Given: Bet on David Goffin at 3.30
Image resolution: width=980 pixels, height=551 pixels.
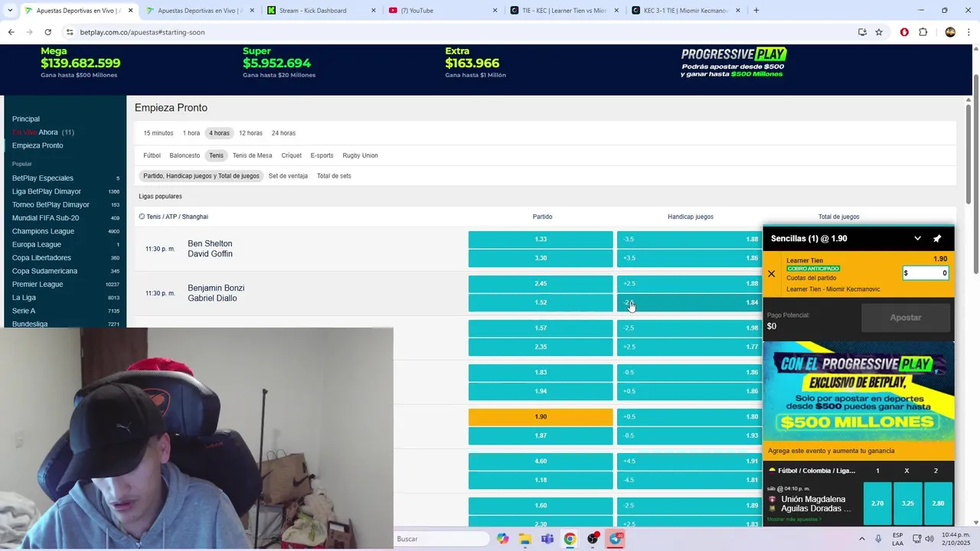Looking at the screenshot, I should [x=541, y=258].
